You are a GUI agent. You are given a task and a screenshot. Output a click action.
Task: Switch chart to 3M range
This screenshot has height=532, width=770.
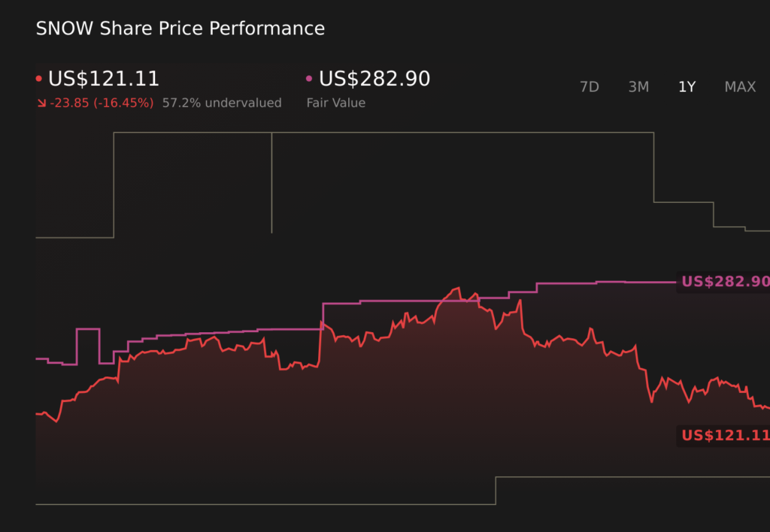tap(638, 87)
